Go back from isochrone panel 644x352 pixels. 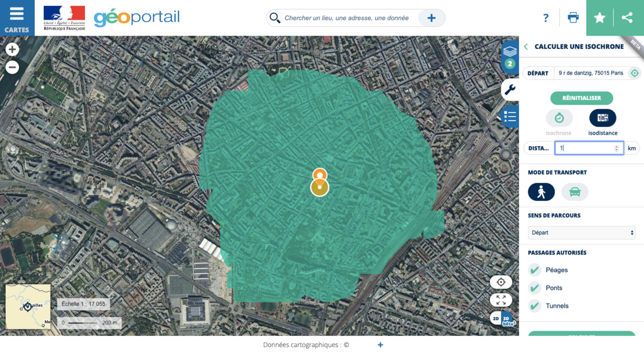526,47
